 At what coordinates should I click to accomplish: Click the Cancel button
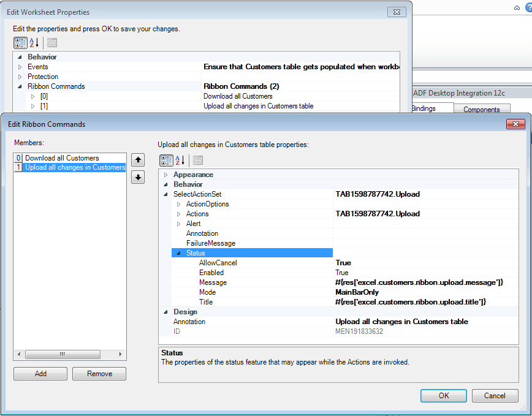495,396
